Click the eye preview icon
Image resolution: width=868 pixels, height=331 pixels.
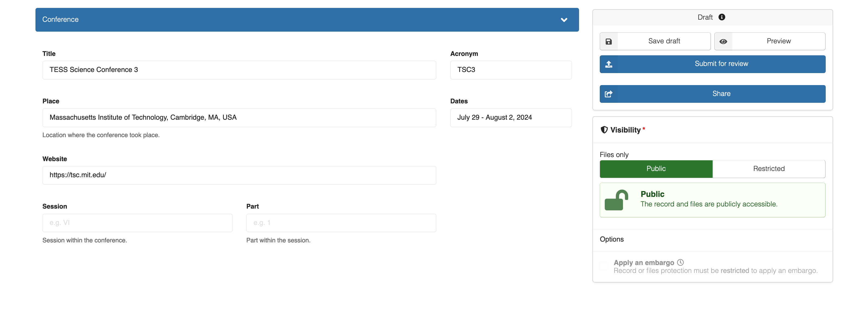pos(723,41)
